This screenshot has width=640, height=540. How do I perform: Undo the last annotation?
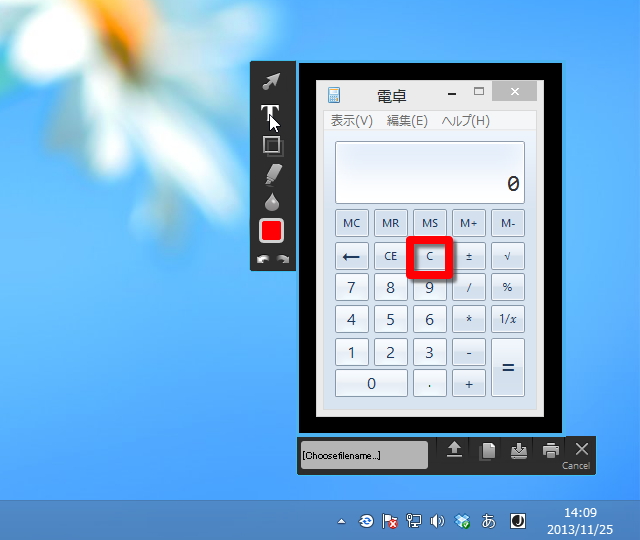point(263,259)
